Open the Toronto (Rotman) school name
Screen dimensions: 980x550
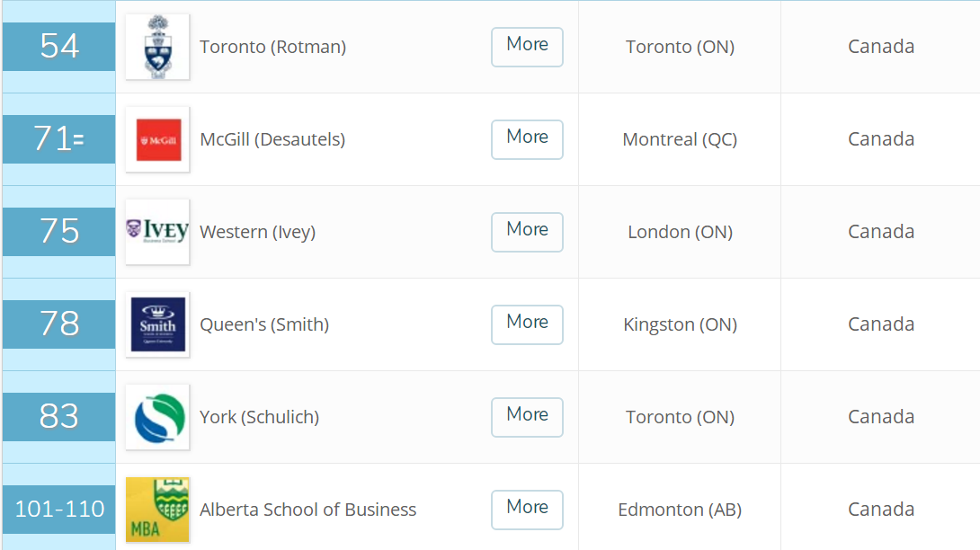272,48
